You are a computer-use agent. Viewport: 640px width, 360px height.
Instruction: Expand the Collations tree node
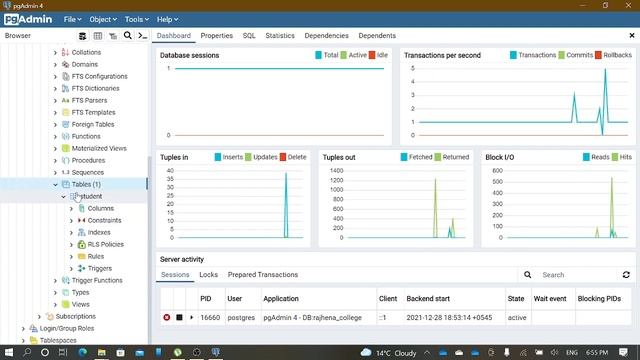coord(55,52)
